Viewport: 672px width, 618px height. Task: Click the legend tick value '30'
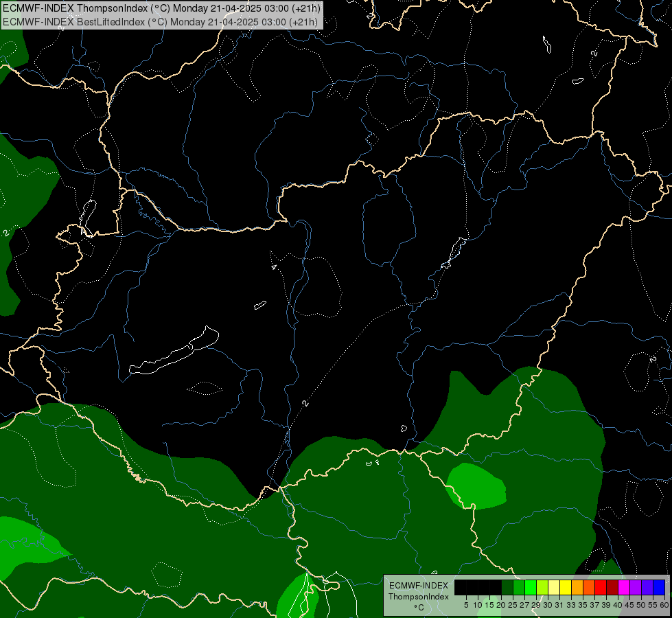[x=548, y=605]
